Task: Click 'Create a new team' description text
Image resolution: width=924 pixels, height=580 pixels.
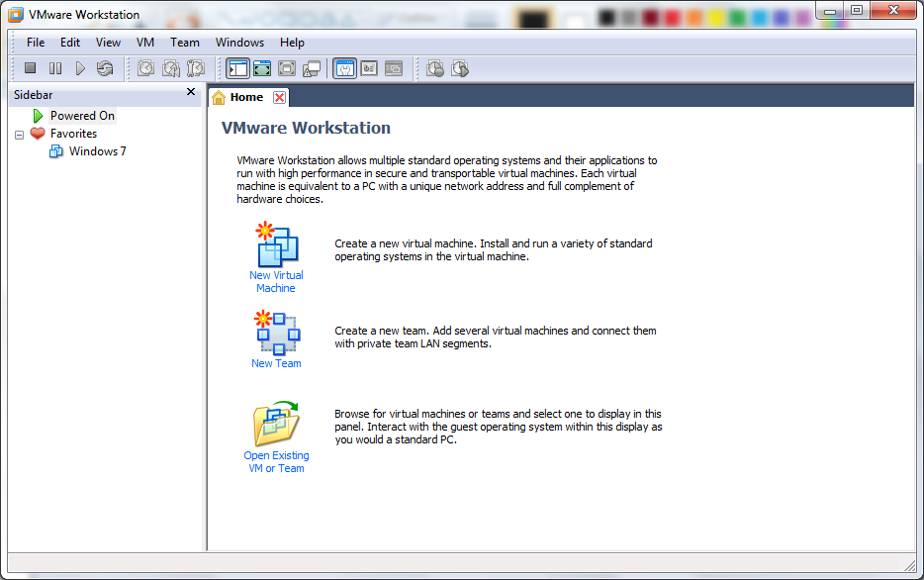Action: pos(496,338)
